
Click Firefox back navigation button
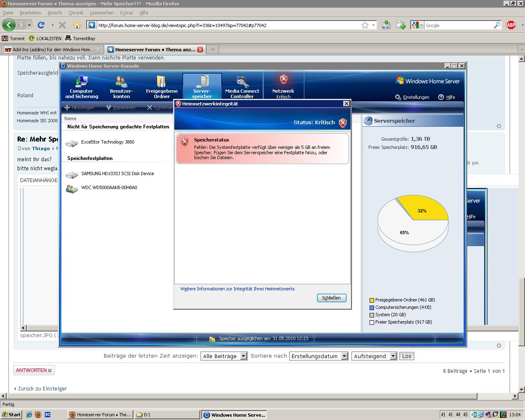[9, 25]
